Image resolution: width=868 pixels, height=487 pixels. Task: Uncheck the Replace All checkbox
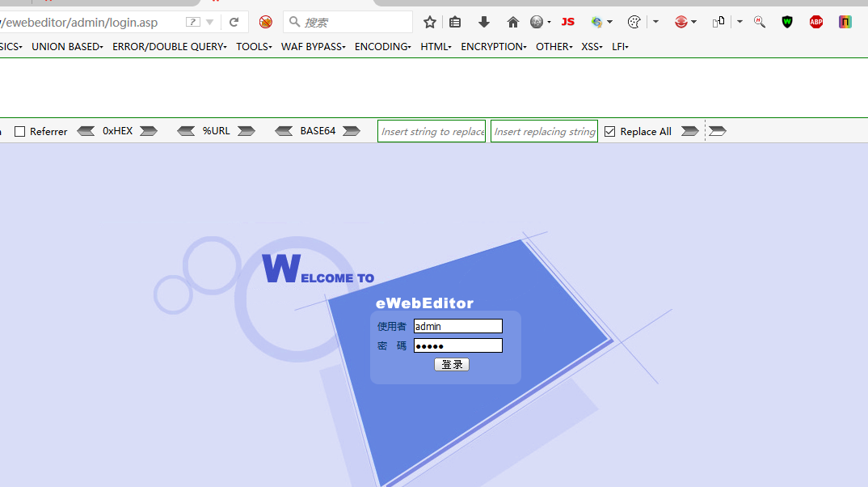(x=609, y=131)
